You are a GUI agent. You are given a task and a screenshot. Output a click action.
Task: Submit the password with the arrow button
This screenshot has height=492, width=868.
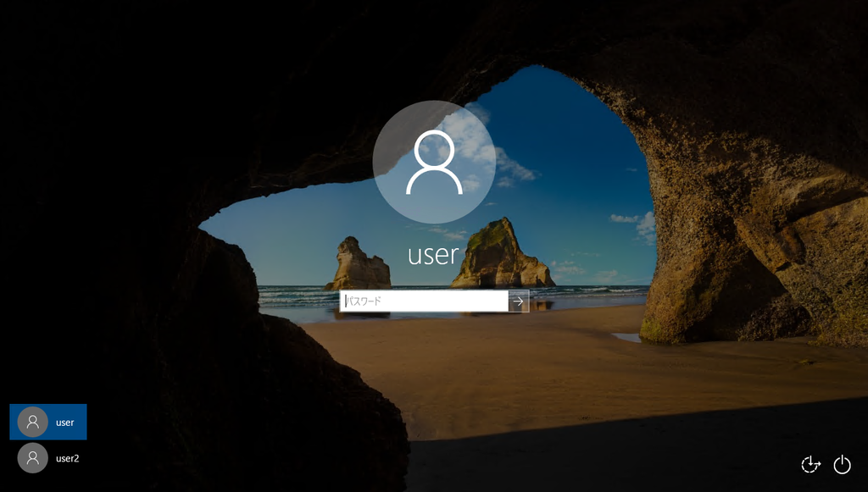coord(519,301)
